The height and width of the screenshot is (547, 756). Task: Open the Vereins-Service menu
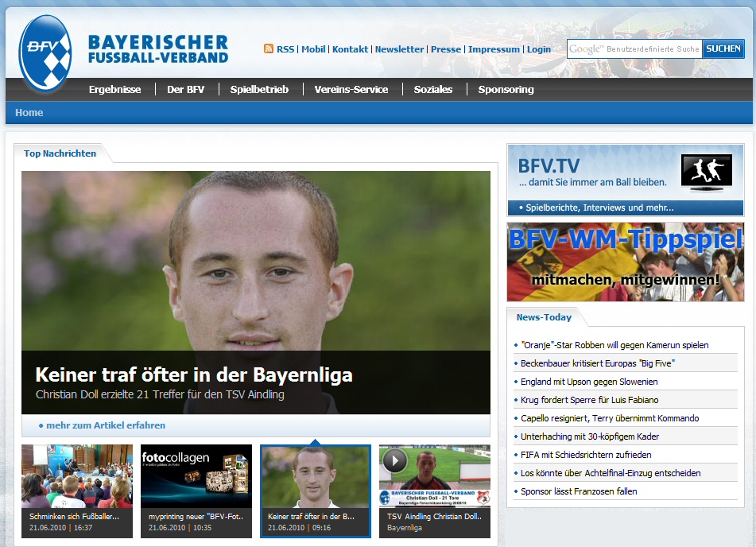[351, 90]
